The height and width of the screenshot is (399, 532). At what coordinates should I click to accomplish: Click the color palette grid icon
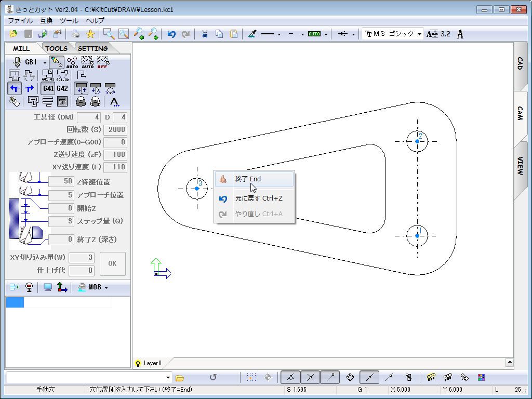[x=481, y=377]
